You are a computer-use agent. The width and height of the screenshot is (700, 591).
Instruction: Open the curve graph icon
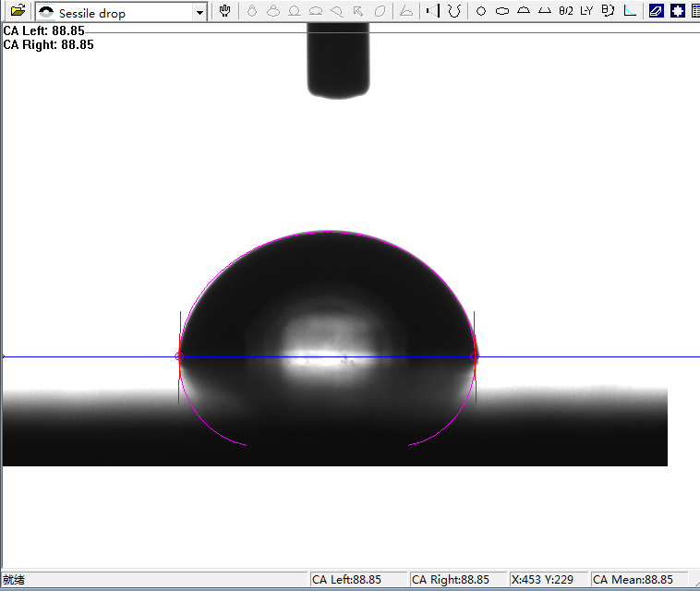point(630,11)
